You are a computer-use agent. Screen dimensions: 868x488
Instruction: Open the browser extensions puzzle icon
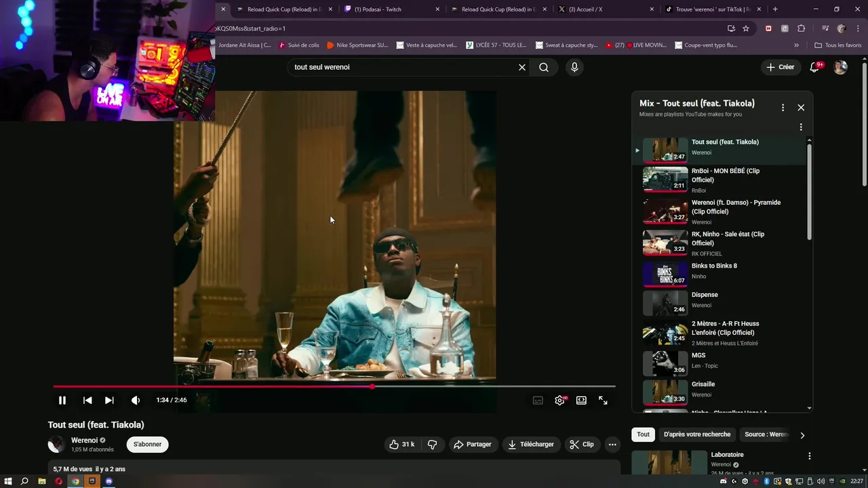click(801, 28)
